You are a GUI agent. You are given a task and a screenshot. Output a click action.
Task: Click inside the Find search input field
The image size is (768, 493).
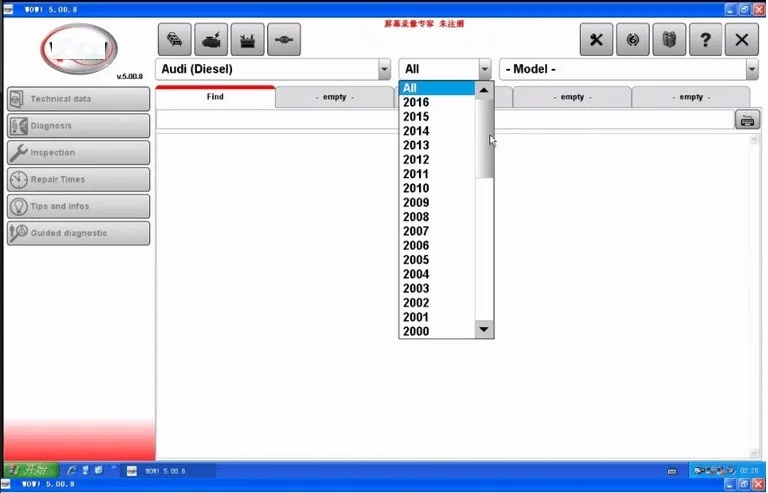coord(445,120)
